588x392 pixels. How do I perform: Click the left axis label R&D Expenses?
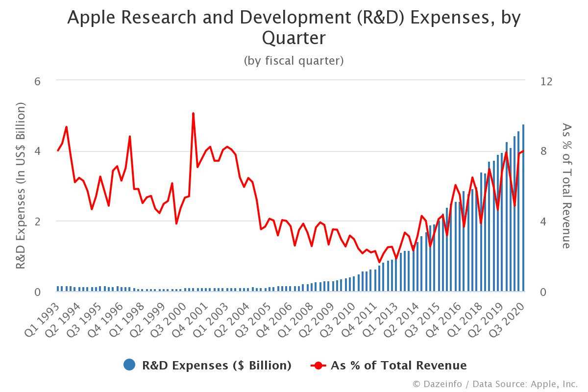pyautogui.click(x=21, y=186)
